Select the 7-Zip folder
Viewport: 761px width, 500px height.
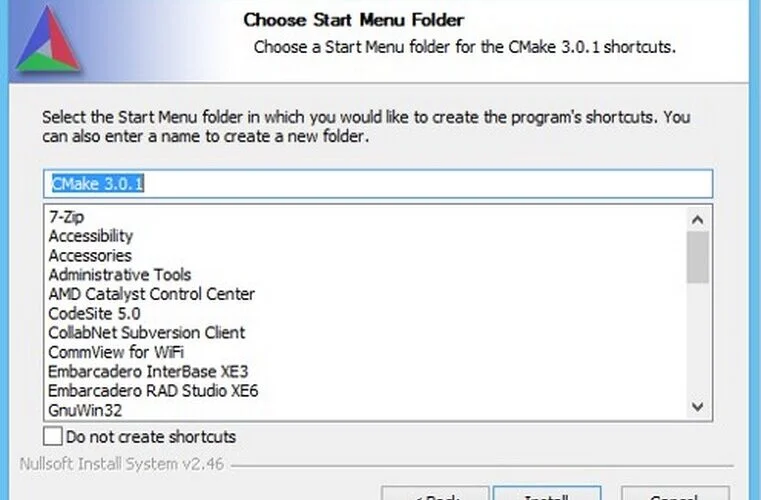click(66, 217)
